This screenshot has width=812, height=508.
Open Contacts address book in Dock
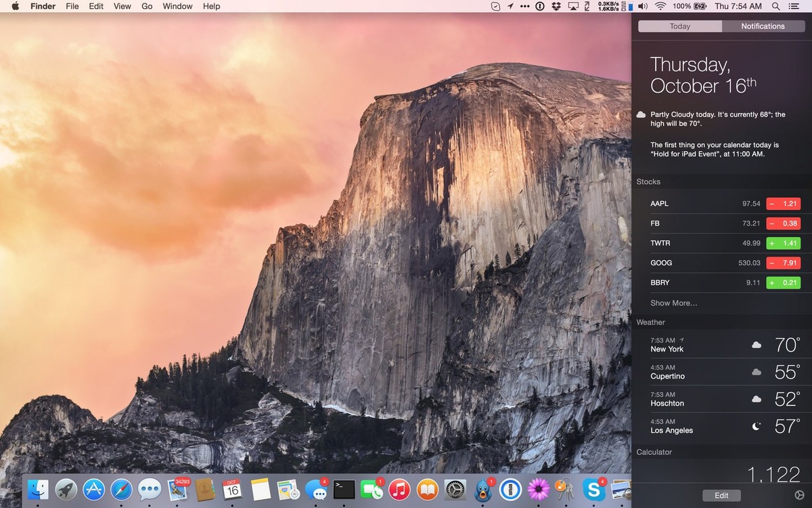[205, 489]
